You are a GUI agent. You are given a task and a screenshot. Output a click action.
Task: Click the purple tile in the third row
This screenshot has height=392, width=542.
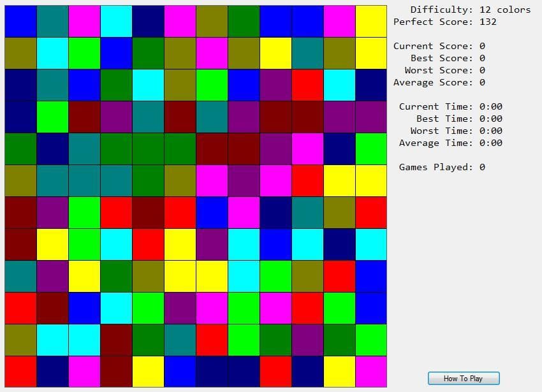[x=275, y=85]
